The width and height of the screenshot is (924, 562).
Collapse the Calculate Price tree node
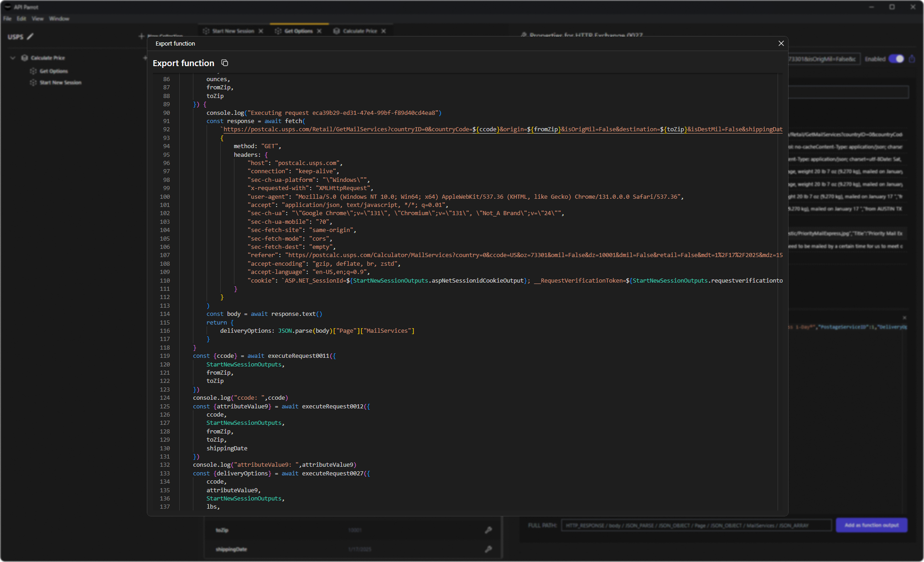(x=13, y=58)
